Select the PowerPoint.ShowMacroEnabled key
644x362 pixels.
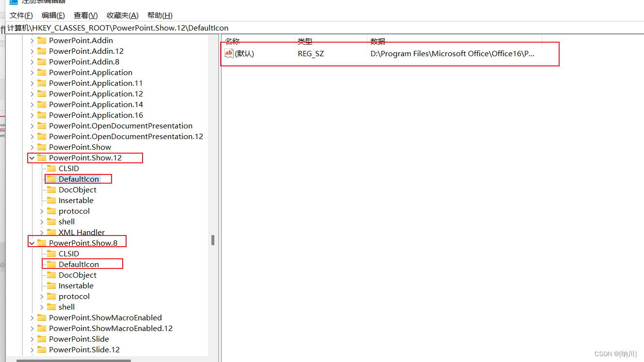pyautogui.click(x=105, y=318)
